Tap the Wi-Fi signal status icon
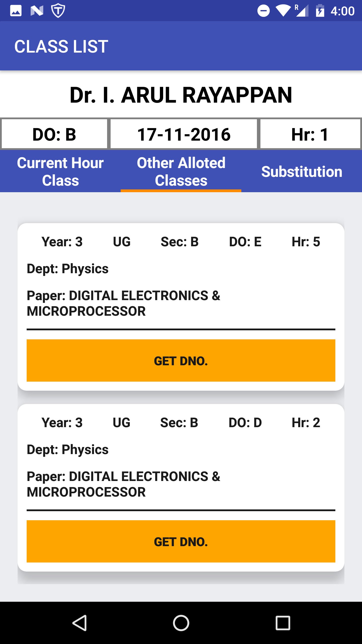The image size is (362, 644). (283, 11)
